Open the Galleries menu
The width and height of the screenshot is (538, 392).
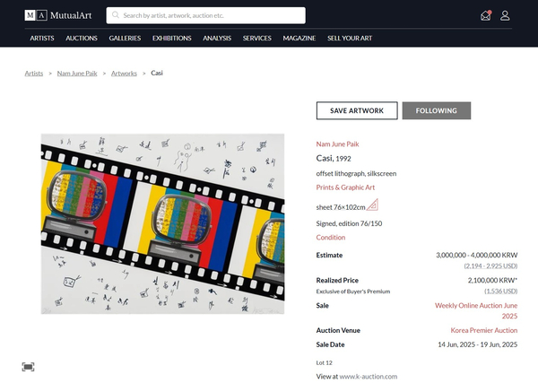[x=125, y=39]
